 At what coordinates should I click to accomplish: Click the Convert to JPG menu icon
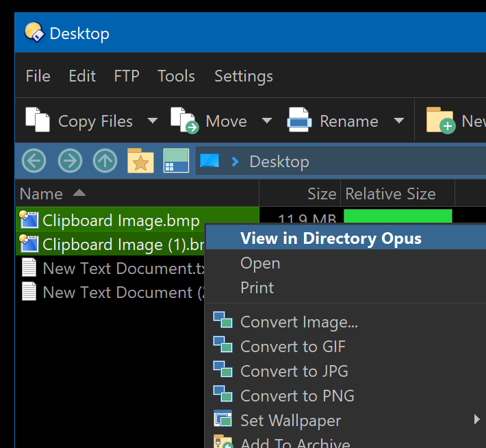223,369
